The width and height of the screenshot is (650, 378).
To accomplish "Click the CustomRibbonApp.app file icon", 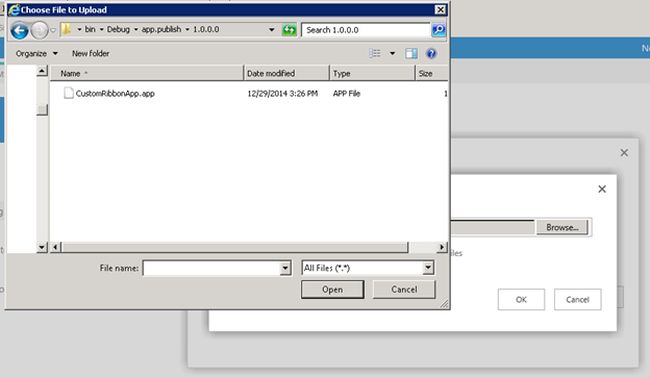I will pyautogui.click(x=69, y=93).
